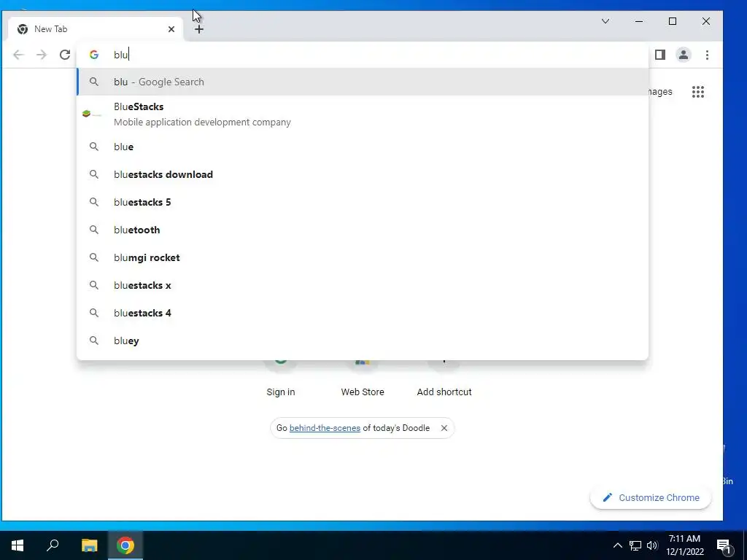This screenshot has width=747, height=560.
Task: Open a new tab with plus button
Action: click(199, 29)
